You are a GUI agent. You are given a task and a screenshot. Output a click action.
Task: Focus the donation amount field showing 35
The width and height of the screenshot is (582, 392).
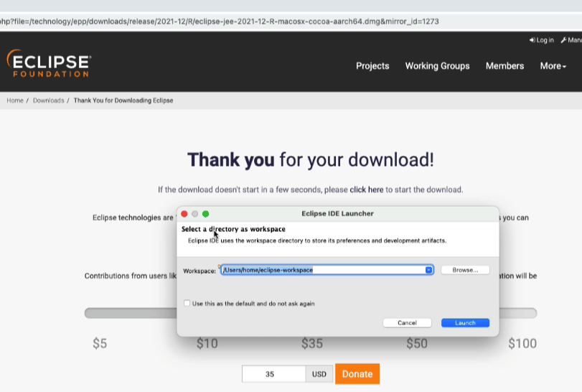coord(274,374)
